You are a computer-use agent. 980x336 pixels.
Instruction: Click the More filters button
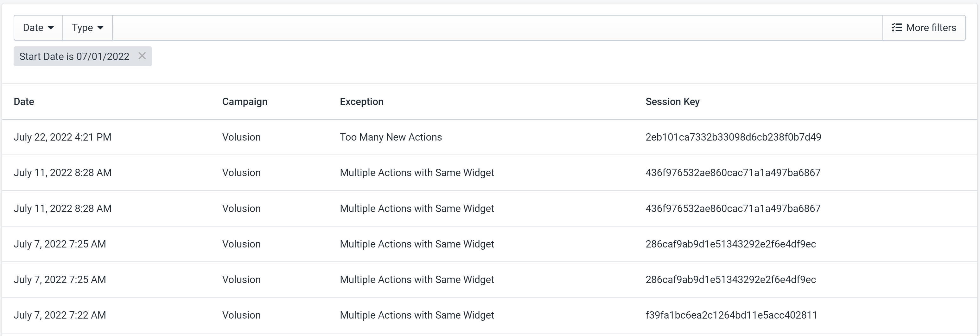[x=924, y=28]
